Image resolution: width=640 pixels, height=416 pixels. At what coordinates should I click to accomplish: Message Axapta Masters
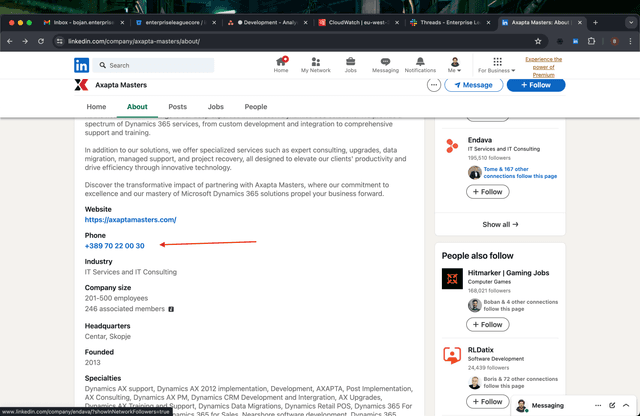[x=473, y=85]
